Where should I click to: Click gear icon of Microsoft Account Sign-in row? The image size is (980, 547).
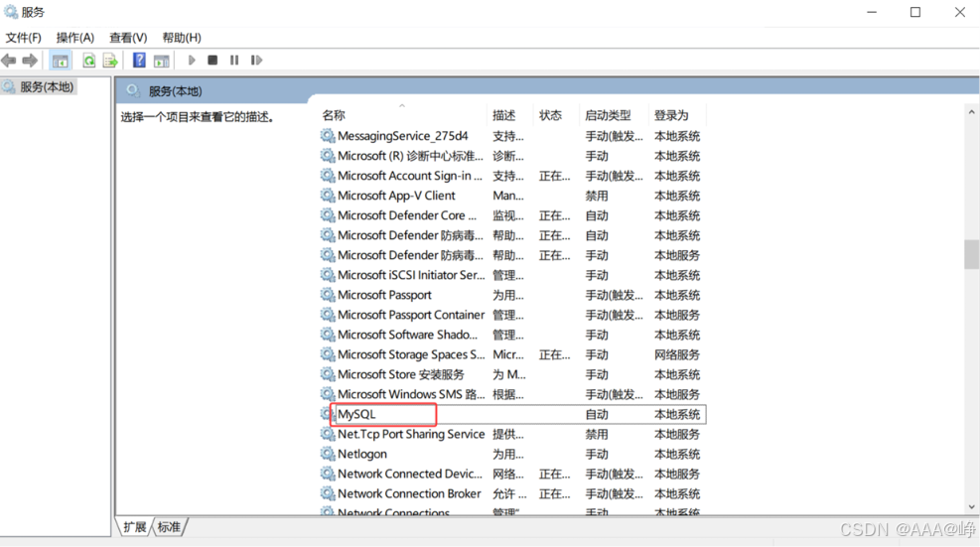pos(328,175)
